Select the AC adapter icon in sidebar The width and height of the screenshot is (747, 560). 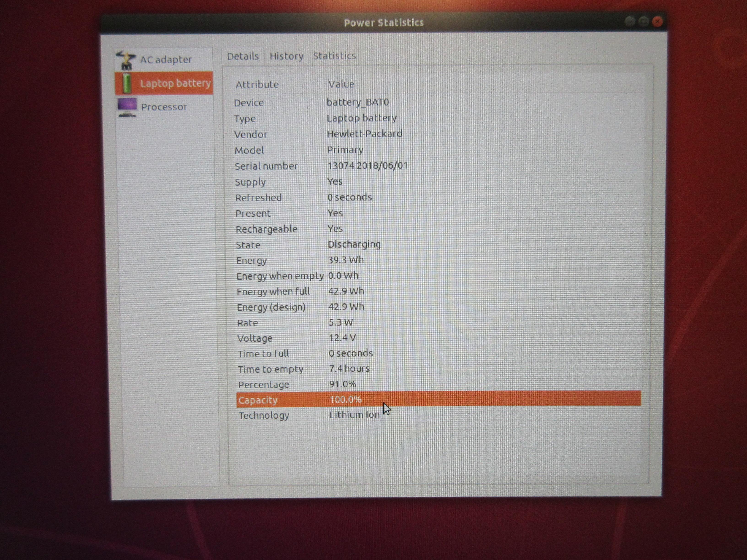126,60
